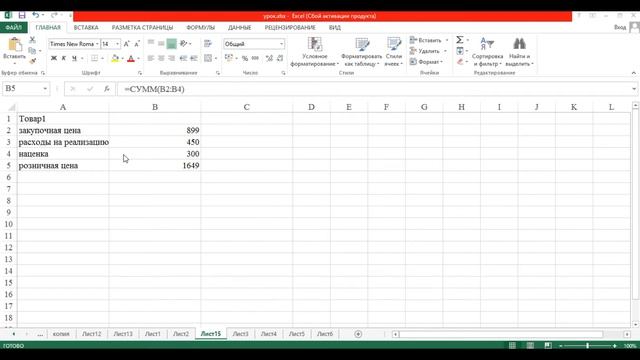Toggle underline Ч formatting

(74, 58)
